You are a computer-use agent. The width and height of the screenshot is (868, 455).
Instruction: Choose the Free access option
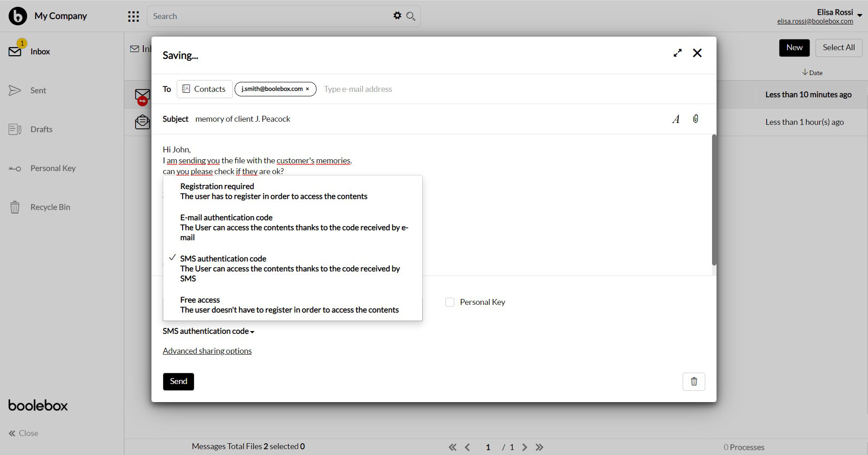[x=289, y=305]
